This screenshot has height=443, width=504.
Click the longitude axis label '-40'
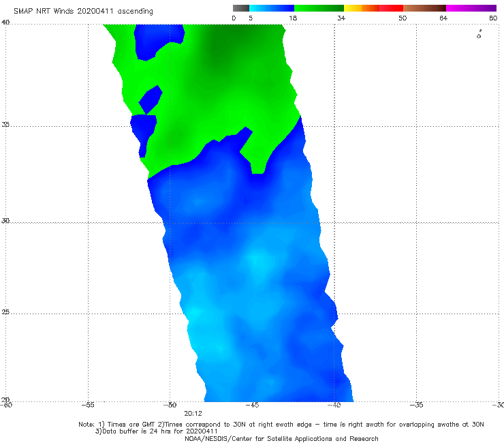(334, 405)
